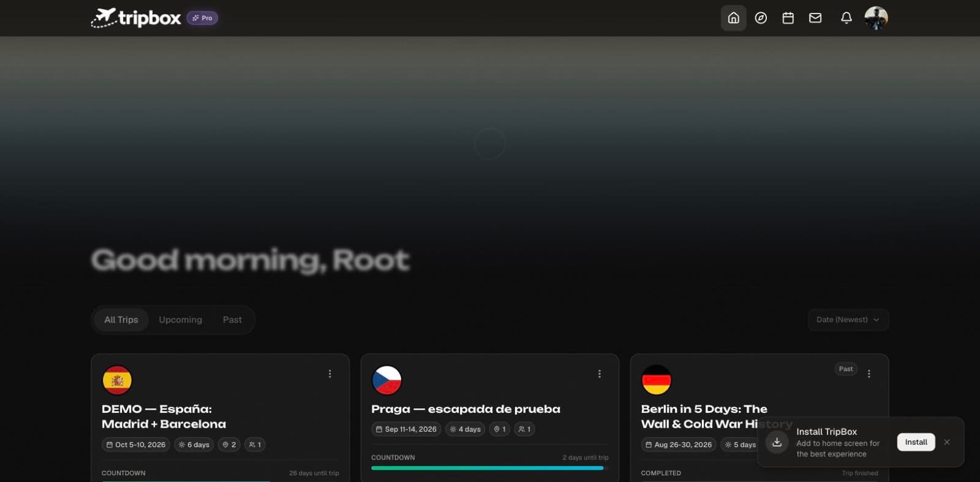Screen dimensions: 980x482
Task: Click the Pro badge next to logo
Action: (202, 18)
